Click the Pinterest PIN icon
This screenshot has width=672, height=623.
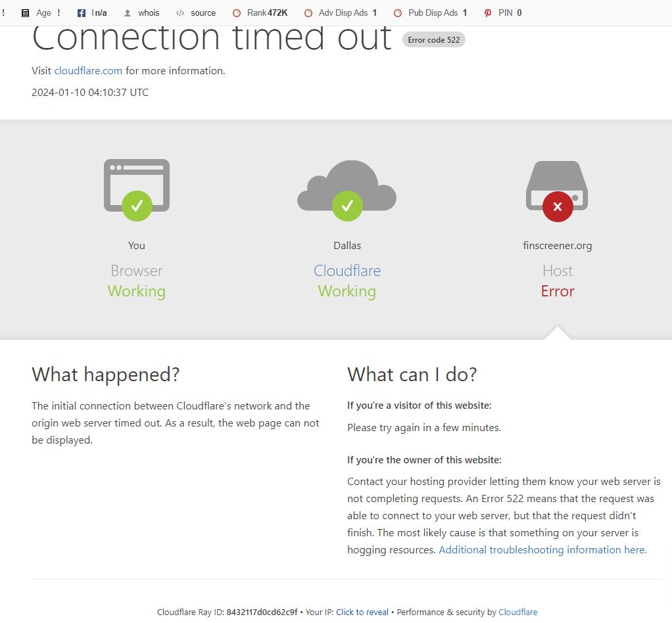tap(488, 13)
